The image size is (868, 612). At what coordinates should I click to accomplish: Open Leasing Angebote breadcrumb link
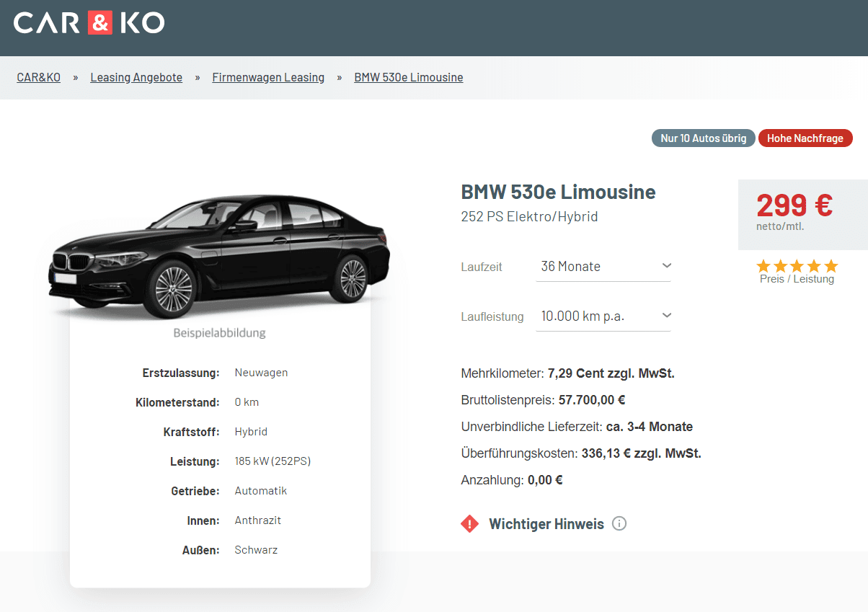136,77
